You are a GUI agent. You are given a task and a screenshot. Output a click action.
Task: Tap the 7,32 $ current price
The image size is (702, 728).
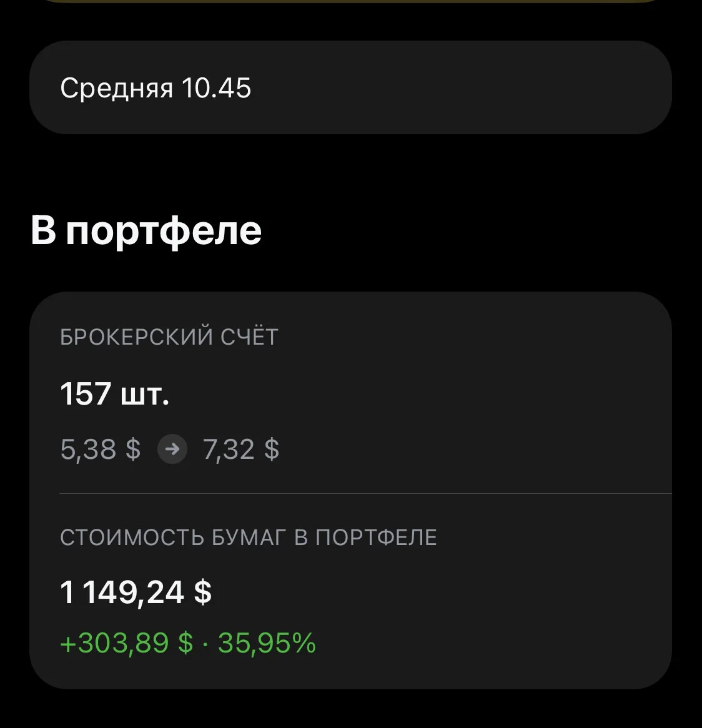point(241,450)
